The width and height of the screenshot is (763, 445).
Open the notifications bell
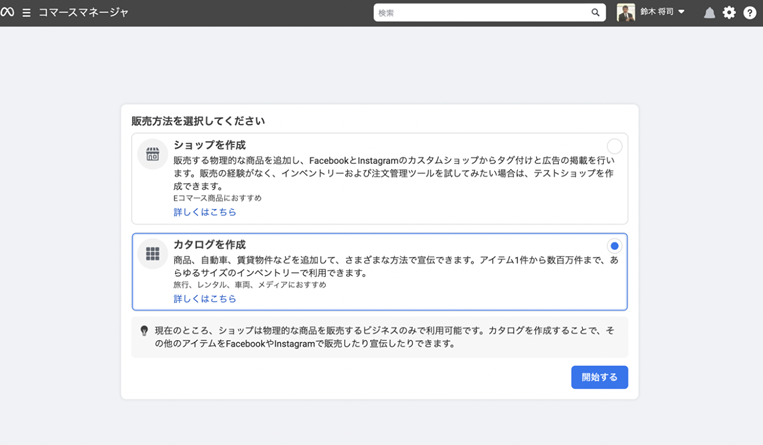point(709,13)
